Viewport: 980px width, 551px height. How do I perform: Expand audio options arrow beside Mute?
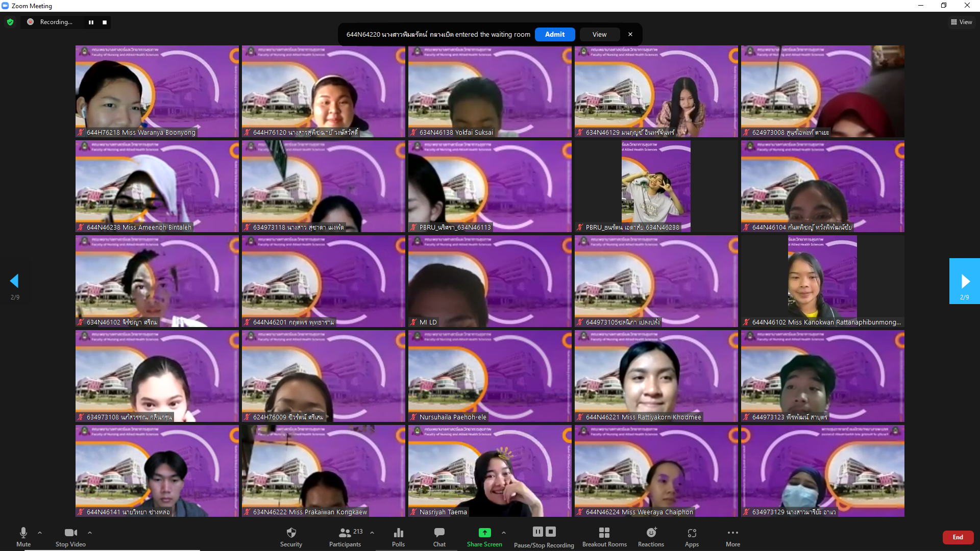pos(40,533)
